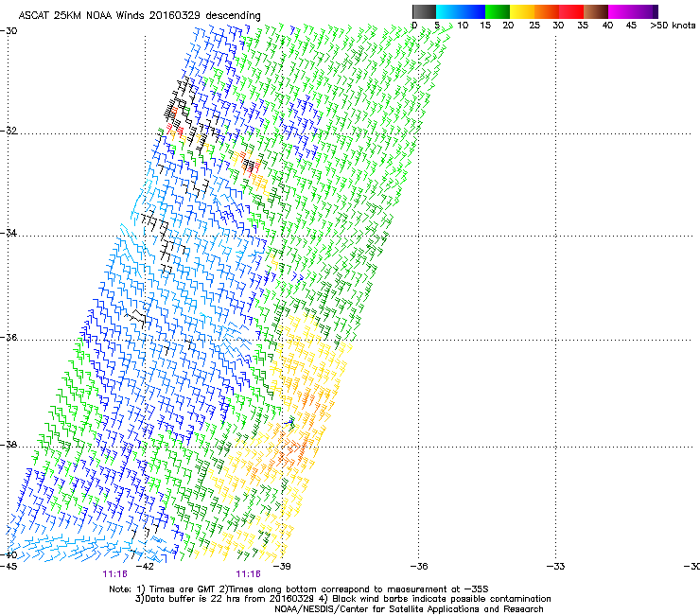This screenshot has width=700, height=615.
Task: Select the magenta 40–45 knots legend segment
Action: coord(621,11)
